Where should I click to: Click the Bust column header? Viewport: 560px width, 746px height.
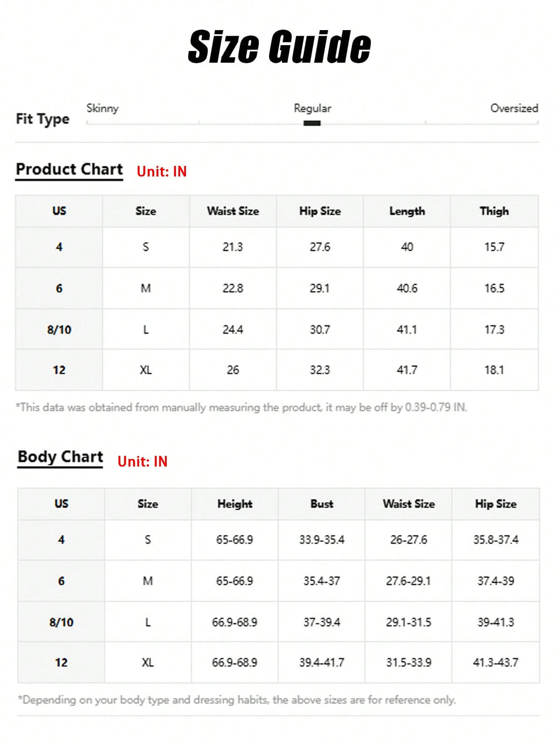tap(321, 504)
